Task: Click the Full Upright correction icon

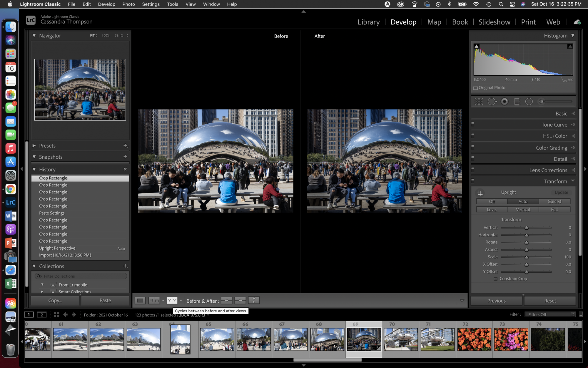Action: [x=554, y=209]
